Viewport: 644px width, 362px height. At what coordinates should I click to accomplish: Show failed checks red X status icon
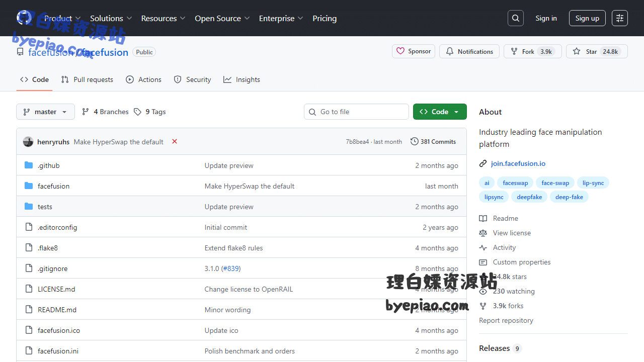(175, 141)
